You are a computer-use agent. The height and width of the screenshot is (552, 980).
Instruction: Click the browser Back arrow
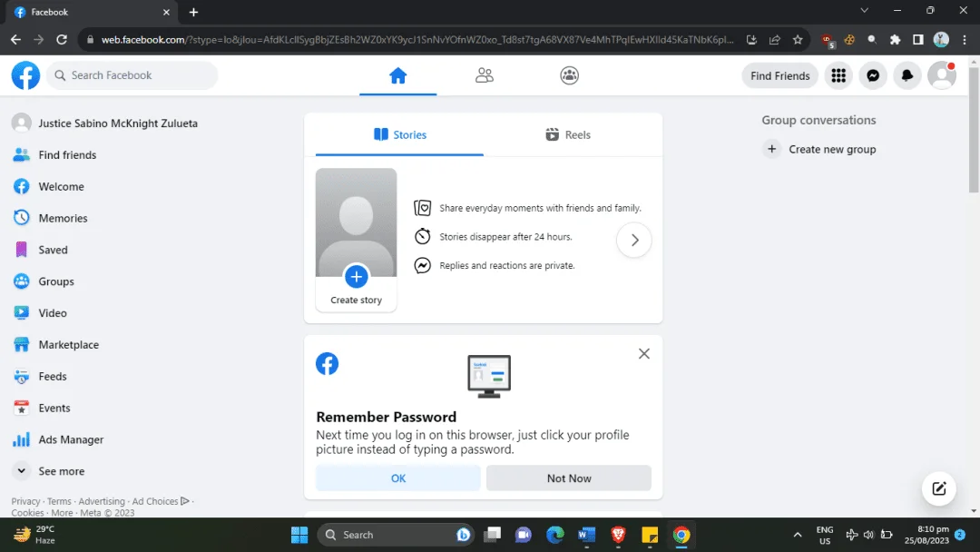click(15, 39)
